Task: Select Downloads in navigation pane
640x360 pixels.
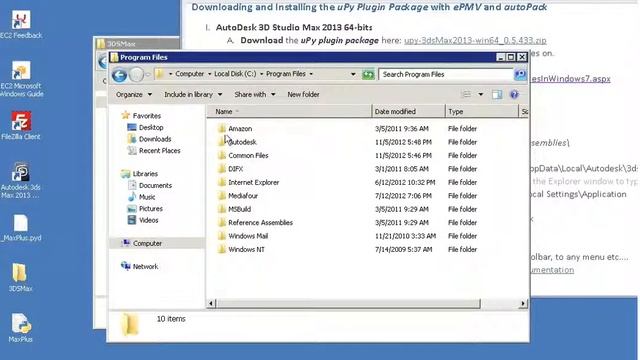Action: 149,139
